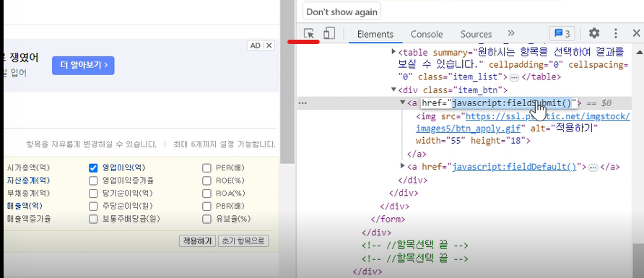Check the 주당순이익(원) checkbox
The image size is (644, 278).
[x=93, y=206]
